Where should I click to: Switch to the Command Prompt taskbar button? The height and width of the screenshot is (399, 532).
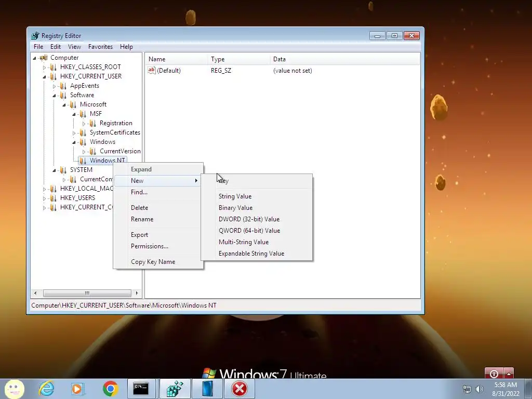point(141,389)
